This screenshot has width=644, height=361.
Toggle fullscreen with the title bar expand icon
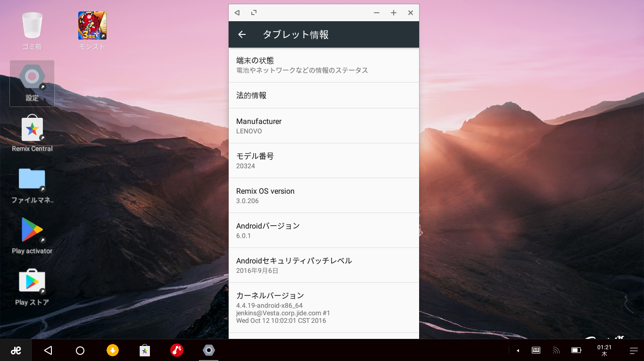[x=254, y=13]
